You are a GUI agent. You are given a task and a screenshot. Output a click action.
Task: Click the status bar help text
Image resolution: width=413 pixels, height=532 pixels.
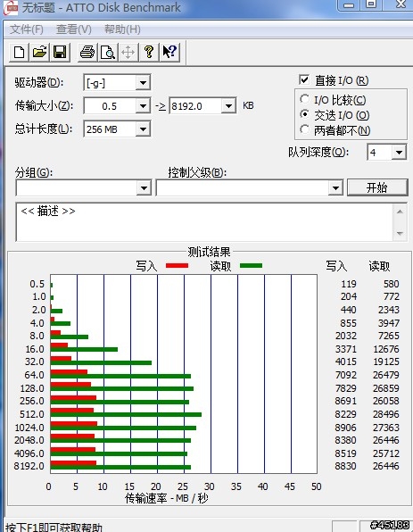click(x=54, y=527)
